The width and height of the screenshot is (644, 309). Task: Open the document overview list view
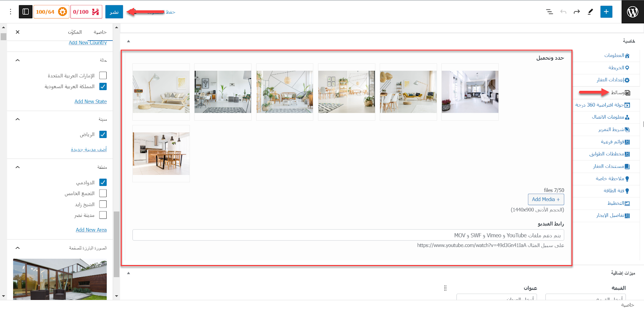pos(549,12)
